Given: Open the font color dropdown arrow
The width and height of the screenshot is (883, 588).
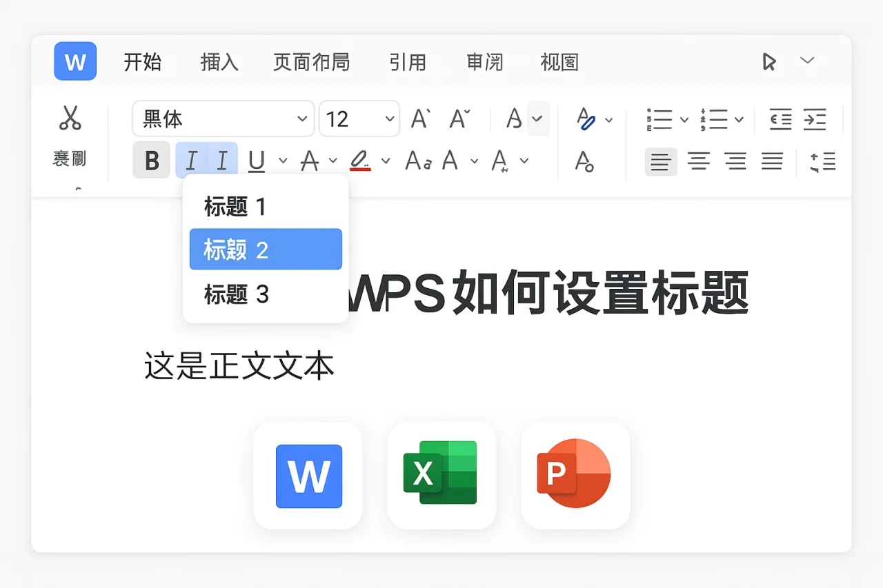Looking at the screenshot, I should (x=333, y=161).
